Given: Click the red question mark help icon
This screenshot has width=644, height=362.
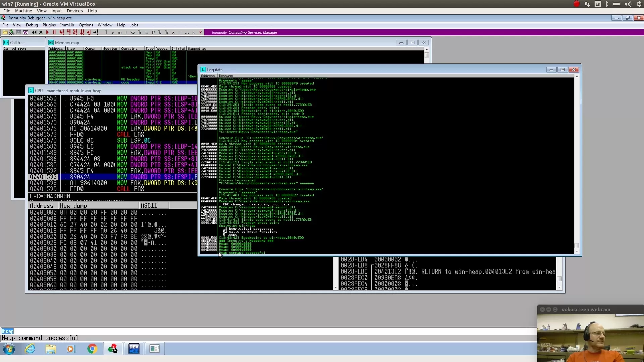Looking at the screenshot, I should point(200,32).
